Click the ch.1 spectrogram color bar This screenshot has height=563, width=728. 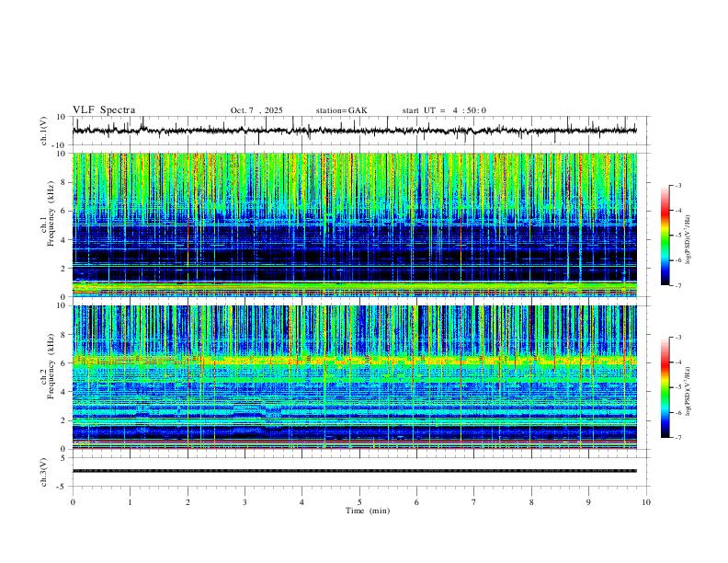click(665, 236)
